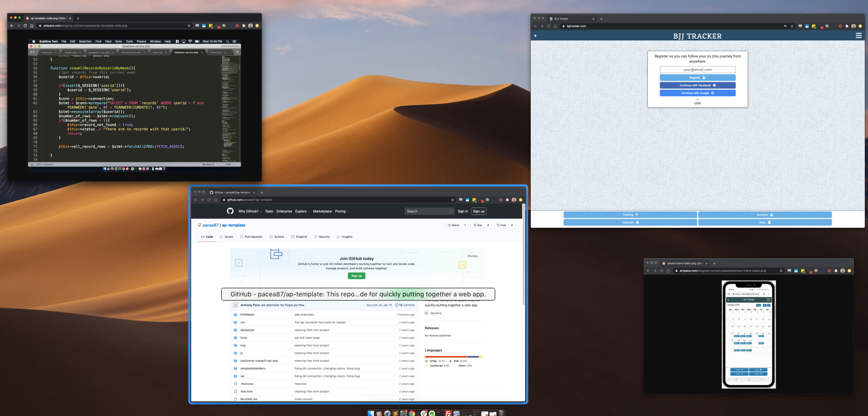868x416 pixels.
Task: Click the reload icon in iphone-frame-black.png window
Action: click(x=661, y=271)
